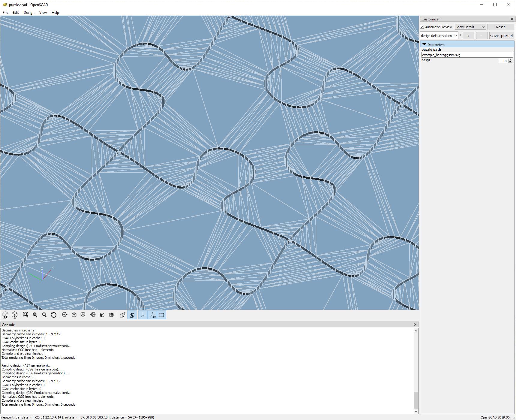Image resolution: width=516 pixels, height=420 pixels.
Task: Select the Zoom Out tool
Action: [x=44, y=315]
